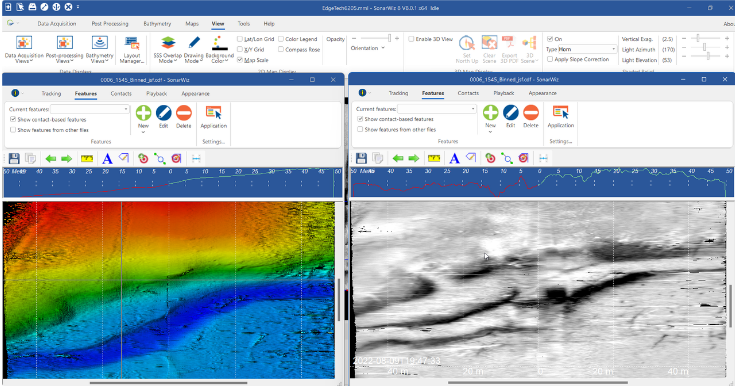The width and height of the screenshot is (735, 386).
Task: Expand the shaded relief Type dropdown
Action: click(x=587, y=49)
